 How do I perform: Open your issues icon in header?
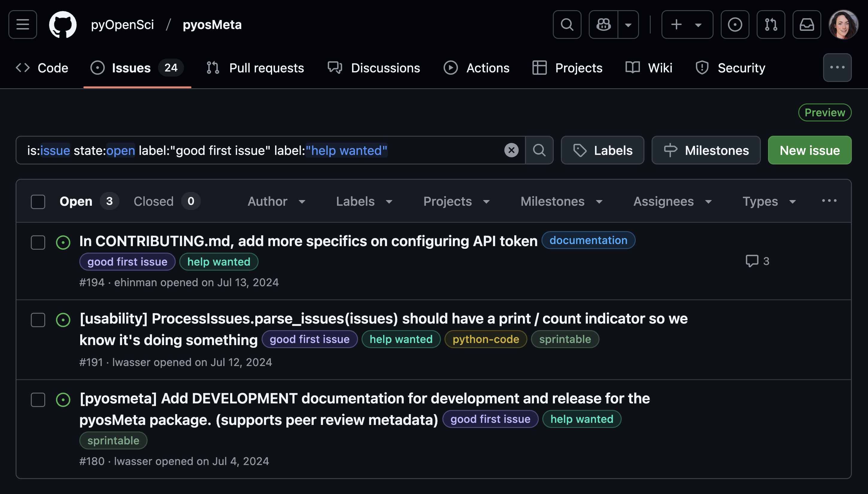coord(735,25)
